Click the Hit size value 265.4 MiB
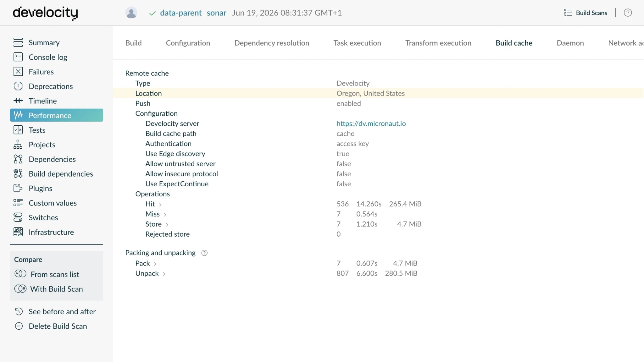The width and height of the screenshot is (644, 362). click(405, 204)
